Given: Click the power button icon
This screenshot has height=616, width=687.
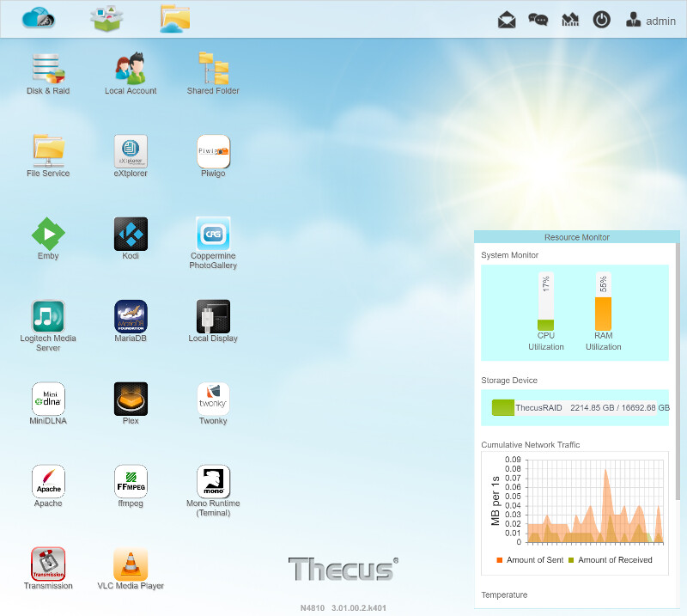Looking at the screenshot, I should (602, 20).
